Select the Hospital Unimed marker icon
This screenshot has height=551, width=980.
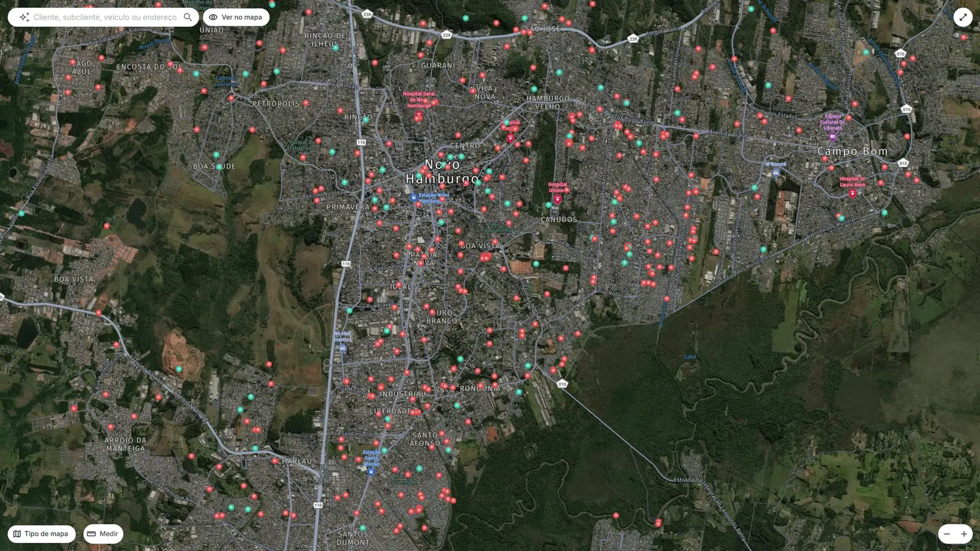click(x=557, y=200)
